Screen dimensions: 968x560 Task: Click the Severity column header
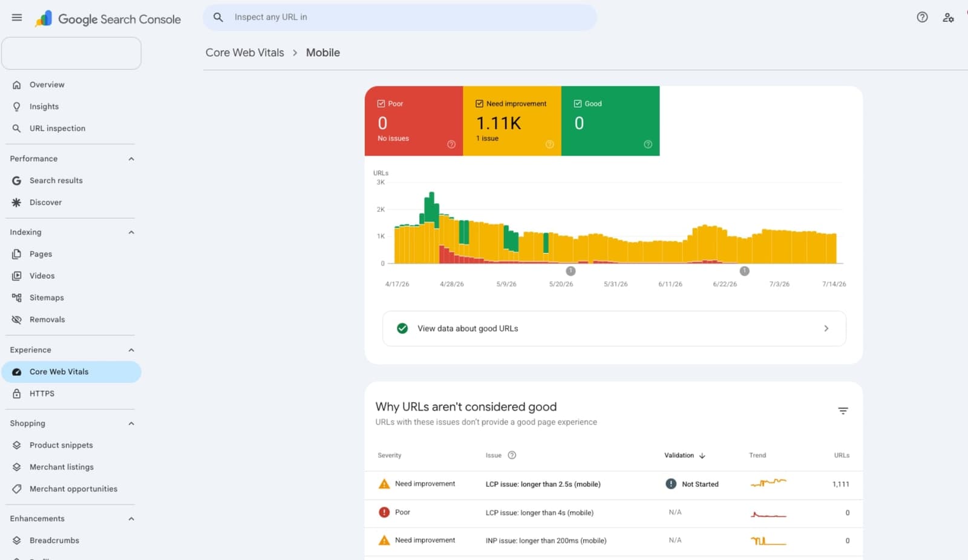pyautogui.click(x=390, y=455)
